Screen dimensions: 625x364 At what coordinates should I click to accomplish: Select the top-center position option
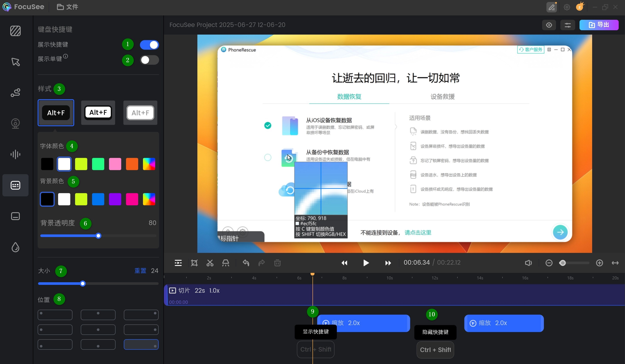pyautogui.click(x=98, y=314)
